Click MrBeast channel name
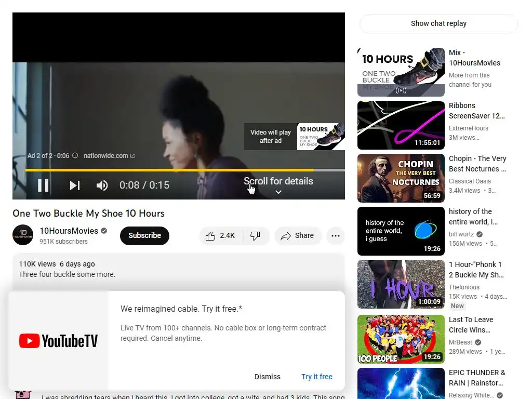The image size is (532, 399). (460, 342)
